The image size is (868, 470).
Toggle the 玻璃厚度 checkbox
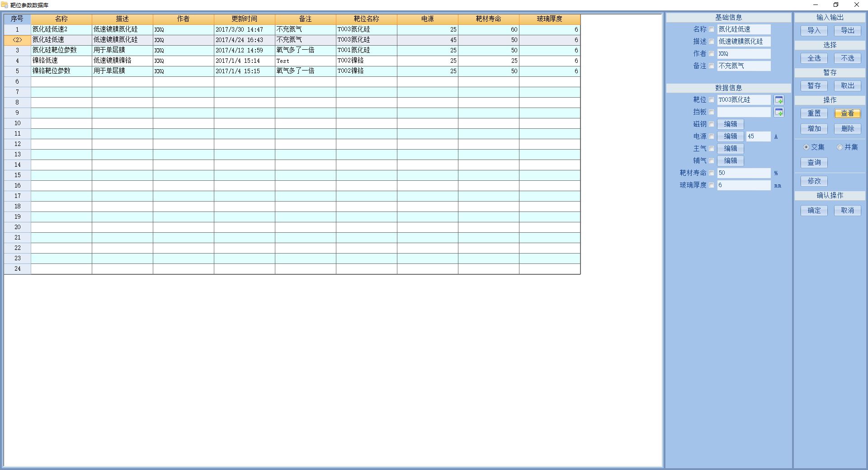coord(712,185)
